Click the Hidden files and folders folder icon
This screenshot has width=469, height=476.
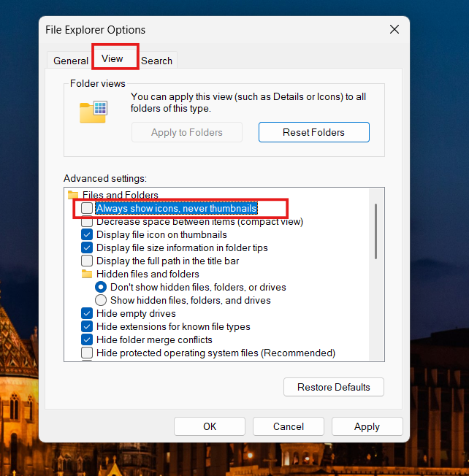[x=87, y=274]
